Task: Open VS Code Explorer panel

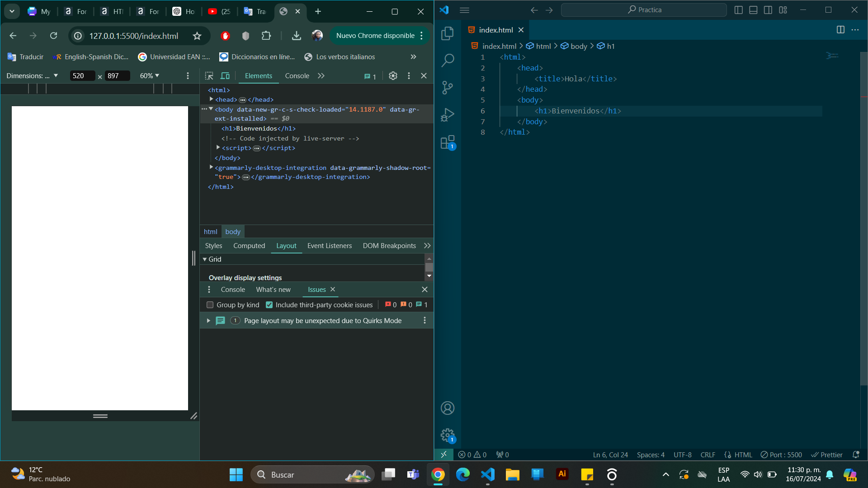Action: (448, 33)
